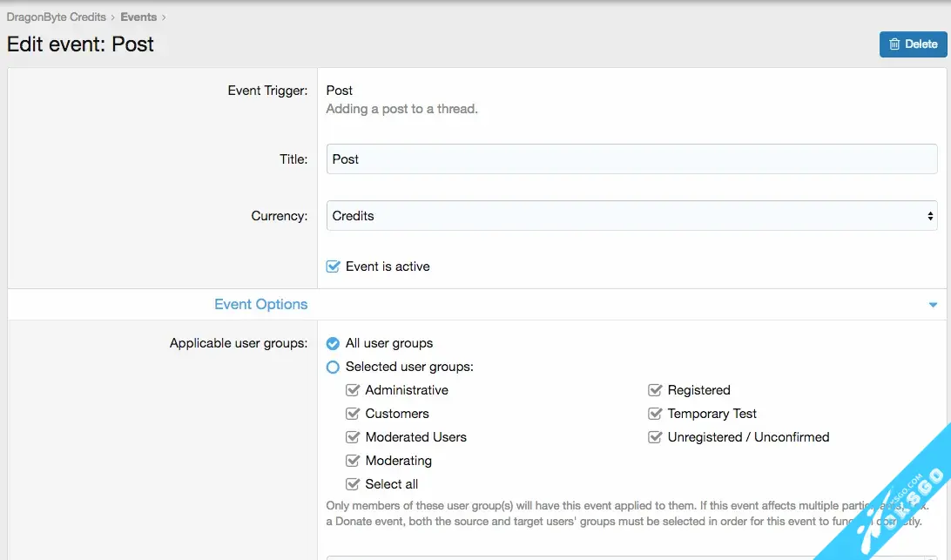Toggle the Event is active checkbox
951x560 pixels.
333,267
